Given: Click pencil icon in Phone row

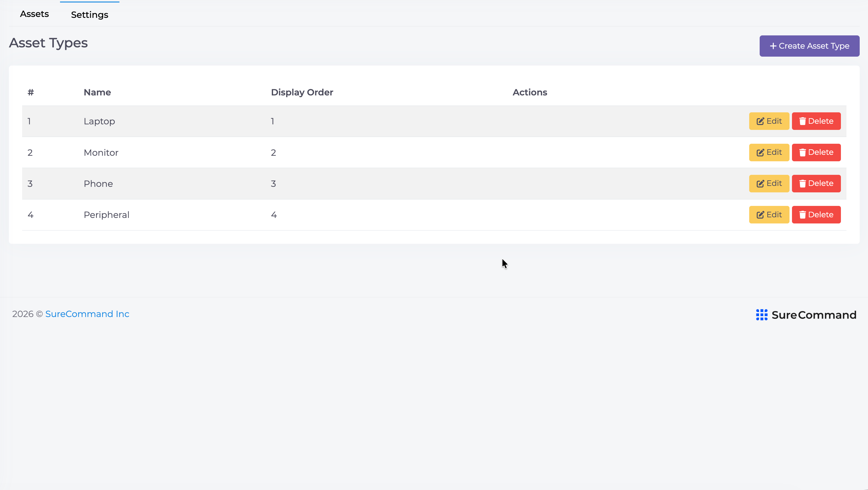Looking at the screenshot, I should (760, 184).
